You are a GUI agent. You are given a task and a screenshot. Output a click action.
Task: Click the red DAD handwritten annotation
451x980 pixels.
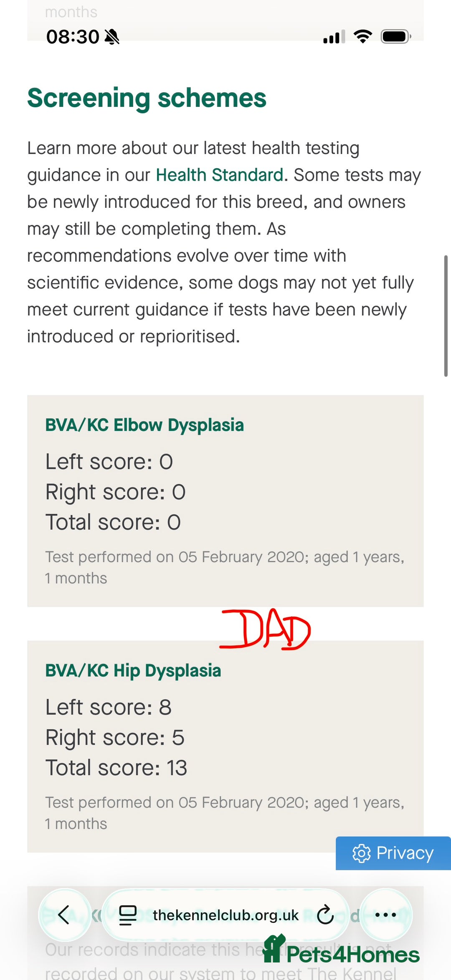266,629
